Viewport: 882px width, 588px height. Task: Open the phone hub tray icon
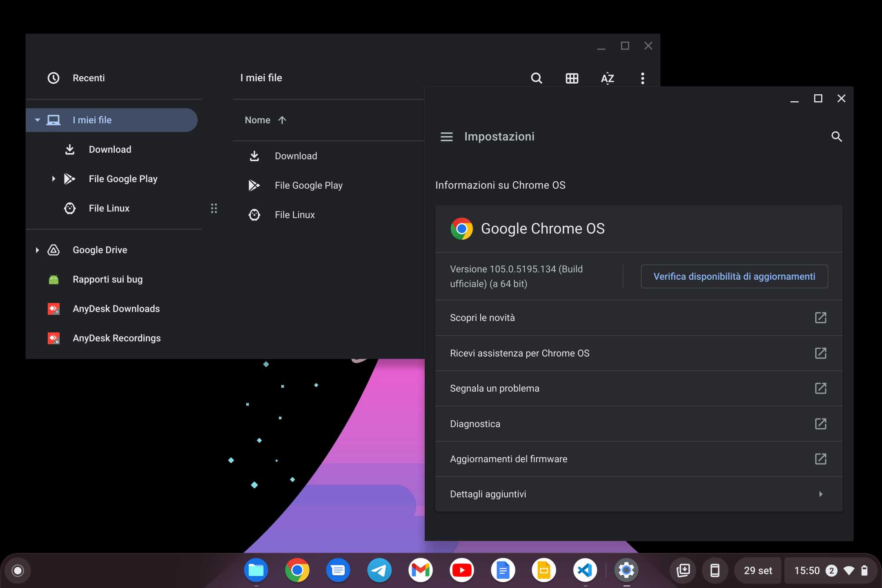click(715, 570)
